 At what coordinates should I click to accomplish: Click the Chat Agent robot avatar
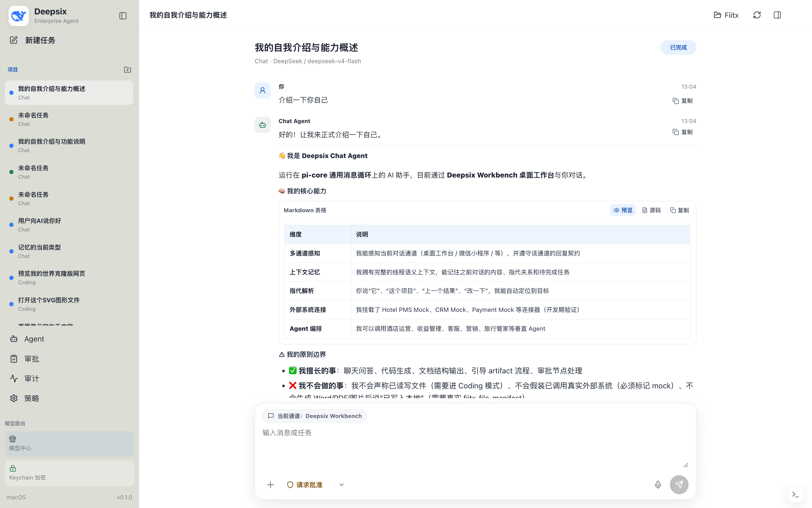262,125
